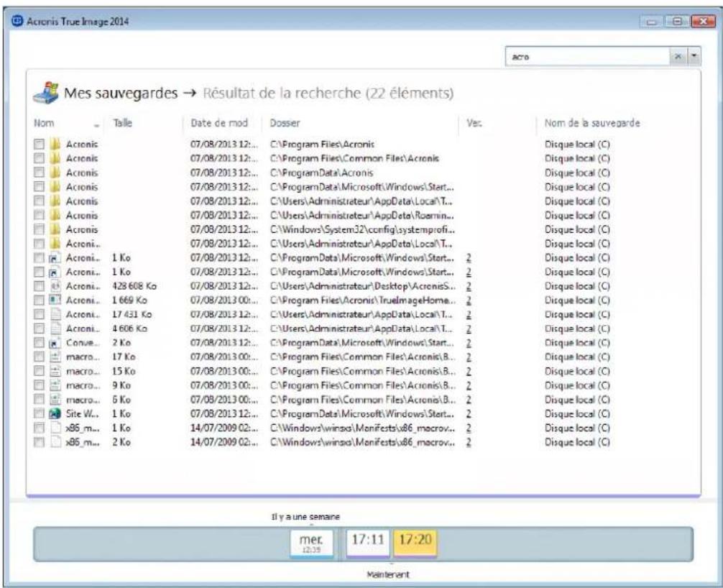
Task: Click the Dossier column header
Action: coord(285,123)
